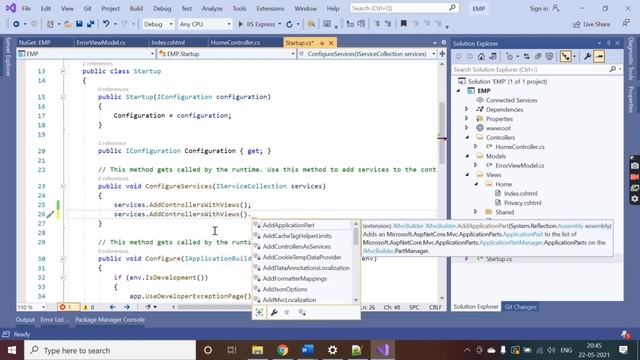This screenshot has height=360, width=640.
Task: Open the Any CPU platform dropdown
Action: click(x=205, y=24)
